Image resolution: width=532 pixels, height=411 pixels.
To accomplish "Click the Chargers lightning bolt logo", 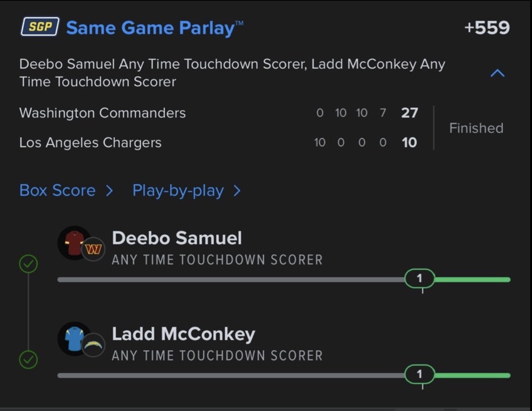I will pos(93,345).
